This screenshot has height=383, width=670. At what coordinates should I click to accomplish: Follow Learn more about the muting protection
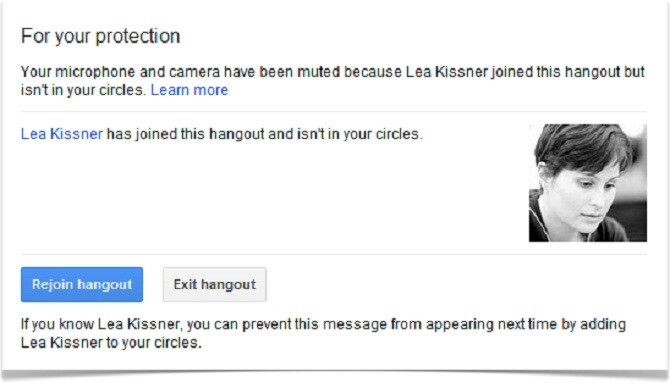click(189, 90)
